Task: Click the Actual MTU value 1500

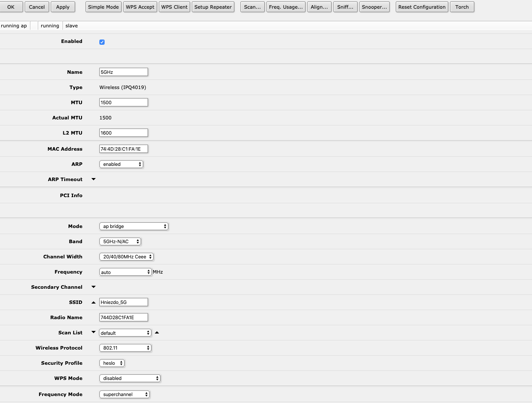Action: tap(105, 118)
